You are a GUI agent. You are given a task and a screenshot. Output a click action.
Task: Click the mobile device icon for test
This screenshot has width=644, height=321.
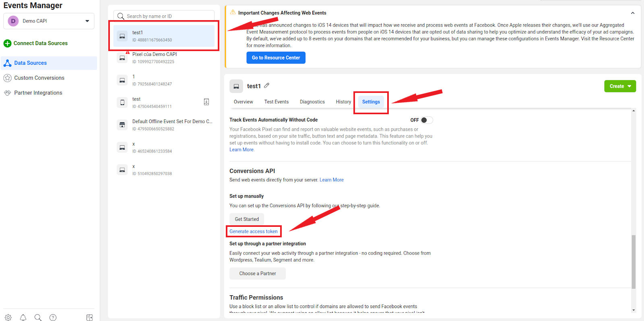click(x=122, y=103)
